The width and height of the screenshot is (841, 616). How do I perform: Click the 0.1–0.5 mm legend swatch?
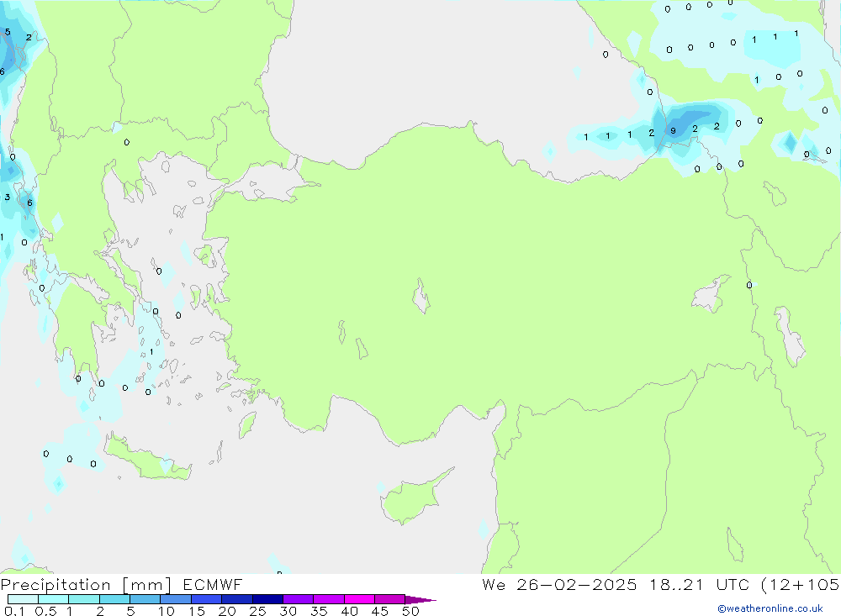point(23,599)
